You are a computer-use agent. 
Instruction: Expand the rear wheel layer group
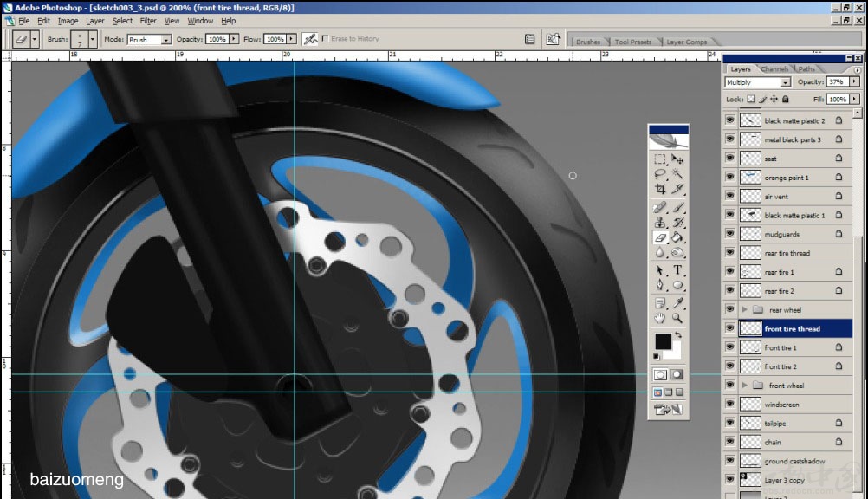(744, 309)
